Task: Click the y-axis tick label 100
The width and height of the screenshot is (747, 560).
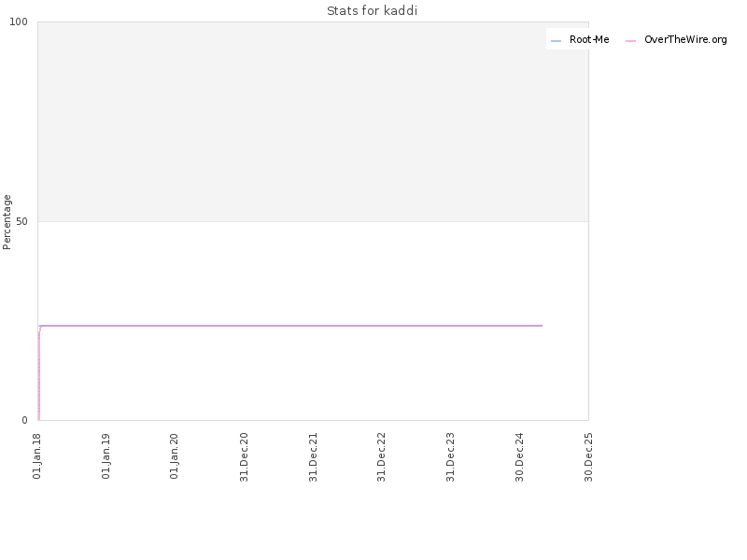Action: (19, 21)
